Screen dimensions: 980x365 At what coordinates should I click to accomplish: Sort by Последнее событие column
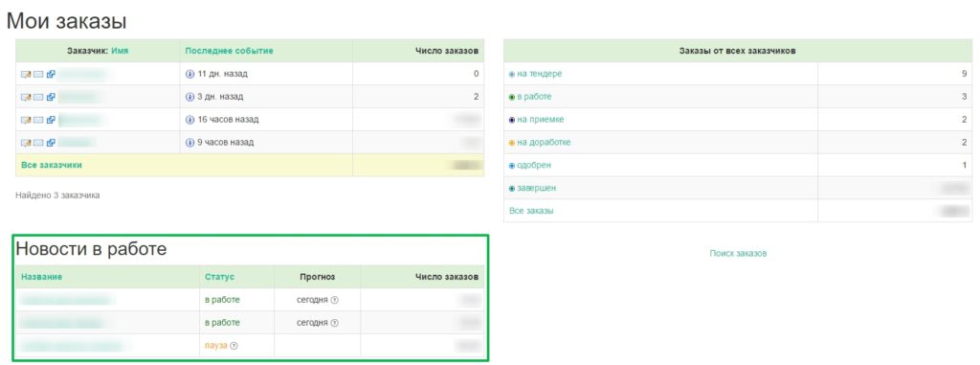coord(229,51)
